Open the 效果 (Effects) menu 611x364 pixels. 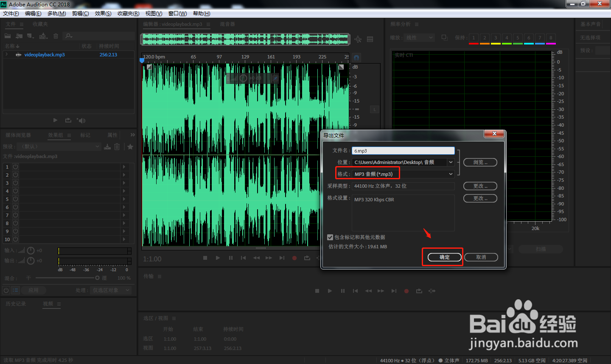(103, 14)
